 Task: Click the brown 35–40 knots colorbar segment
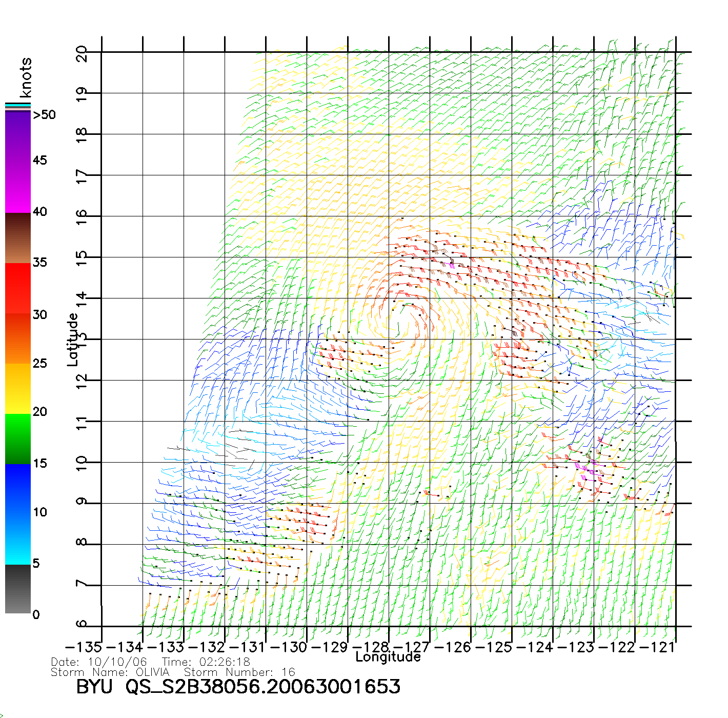(18, 237)
